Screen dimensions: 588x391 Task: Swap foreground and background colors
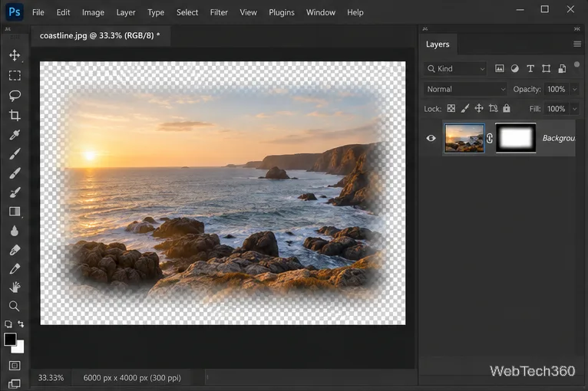coord(21,324)
